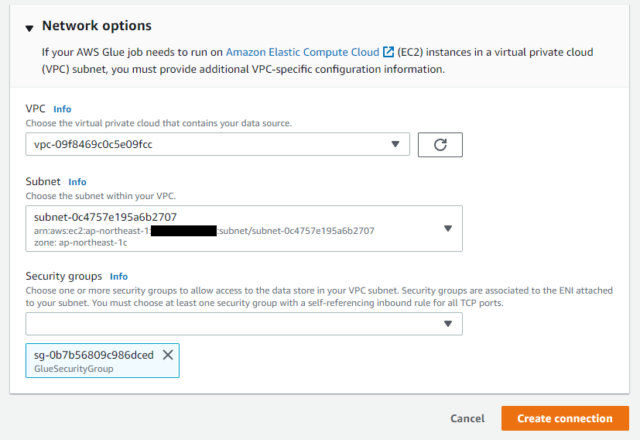
Task: Click Cancel to discard the connection
Action: [467, 418]
